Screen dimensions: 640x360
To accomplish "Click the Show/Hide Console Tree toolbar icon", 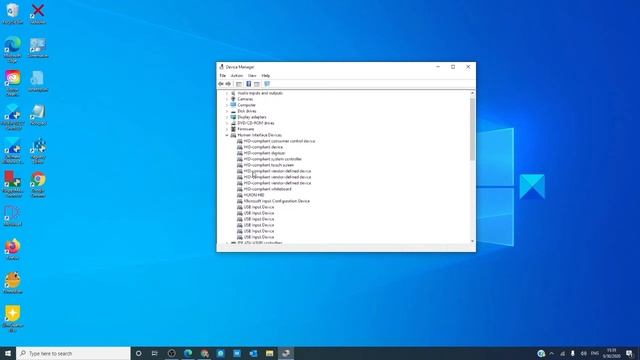I will 239,84.
